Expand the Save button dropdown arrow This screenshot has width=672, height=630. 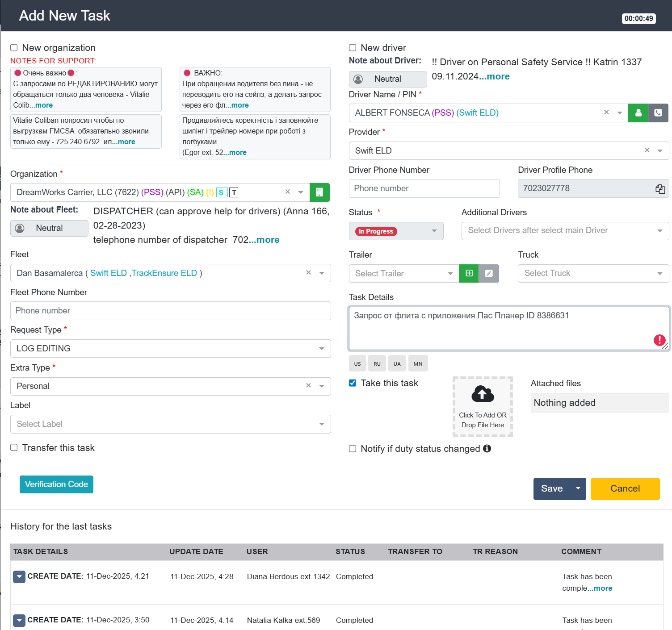coord(578,488)
